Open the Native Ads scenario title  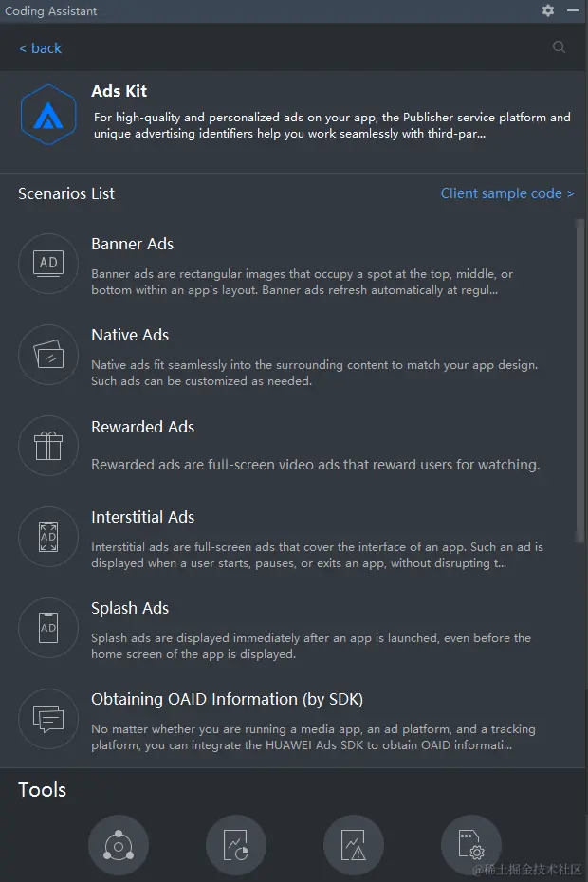[130, 335]
